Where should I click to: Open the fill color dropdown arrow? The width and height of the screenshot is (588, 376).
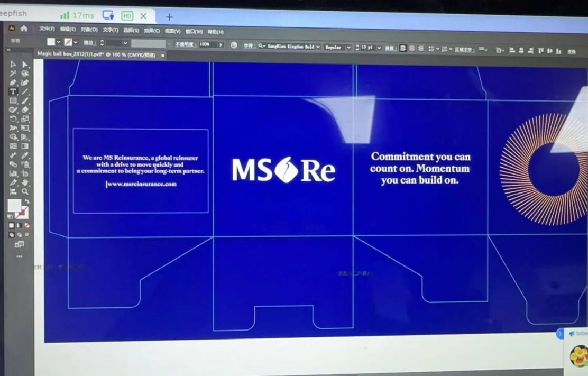58,42
